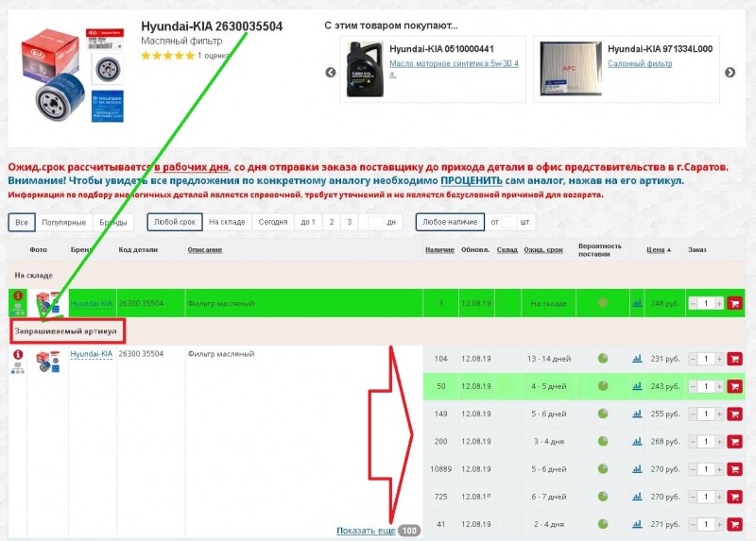Open main oil filter product photo
The image size is (756, 541).
click(52, 75)
